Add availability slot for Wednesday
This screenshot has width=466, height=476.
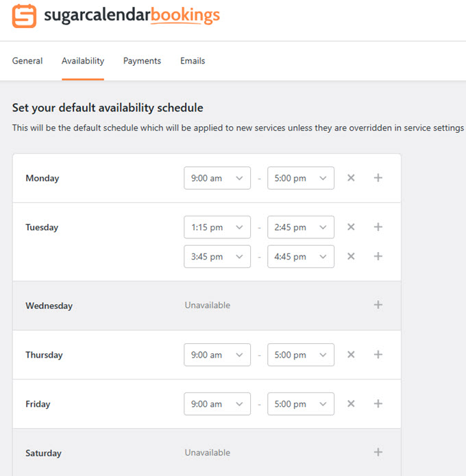tap(378, 305)
